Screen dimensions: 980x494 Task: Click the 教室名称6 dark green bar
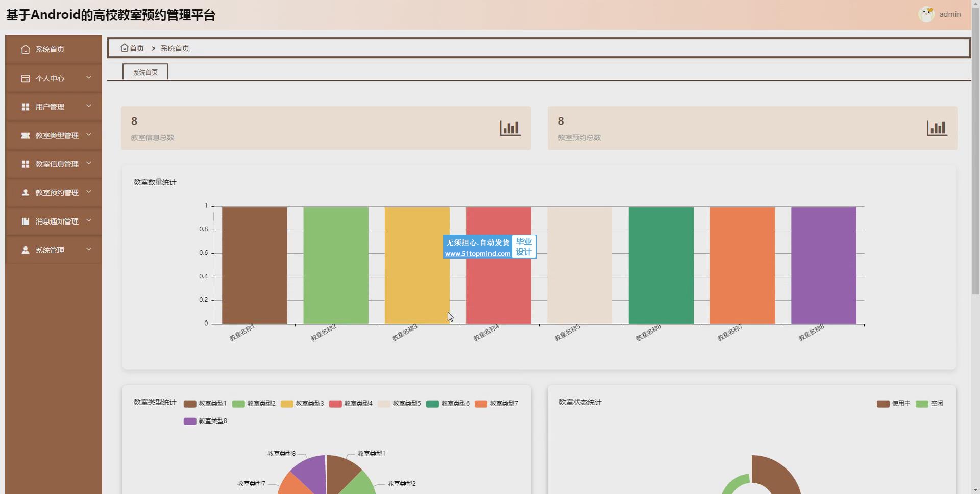(x=661, y=265)
